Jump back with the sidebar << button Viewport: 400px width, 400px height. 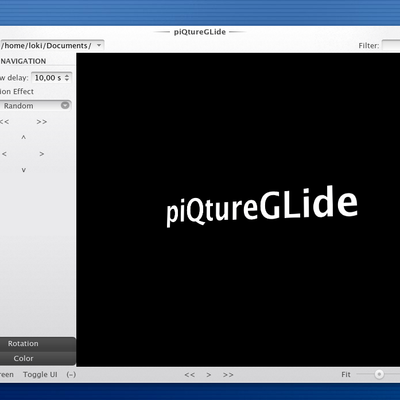click(5, 122)
